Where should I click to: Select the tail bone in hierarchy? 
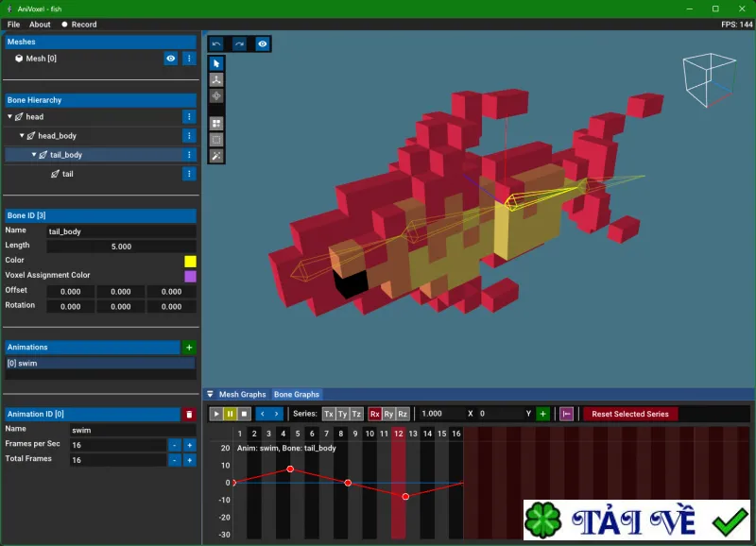[x=67, y=174]
